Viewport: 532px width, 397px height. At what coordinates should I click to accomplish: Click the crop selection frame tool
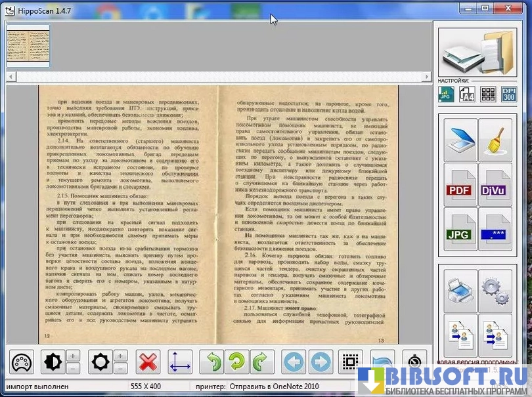point(351,362)
